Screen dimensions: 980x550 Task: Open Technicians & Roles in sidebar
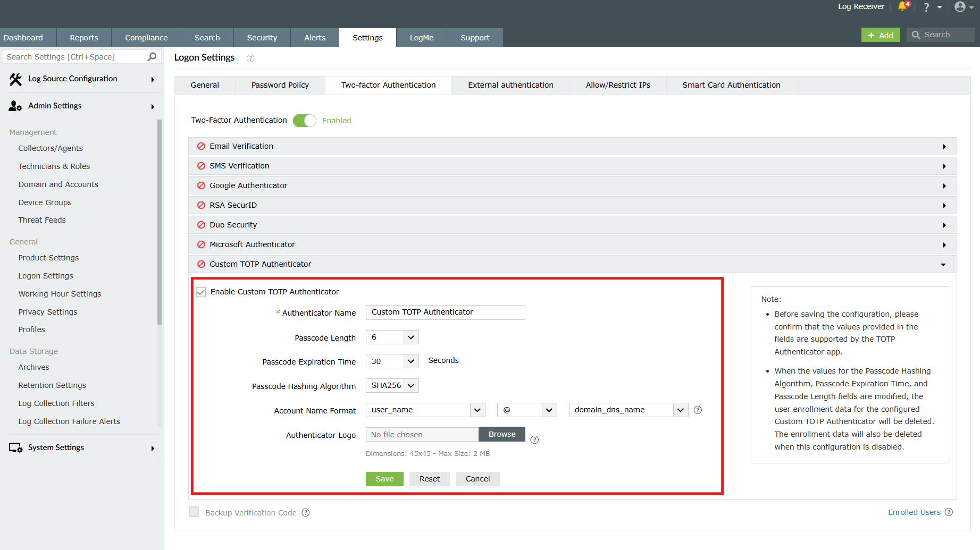pos(54,166)
